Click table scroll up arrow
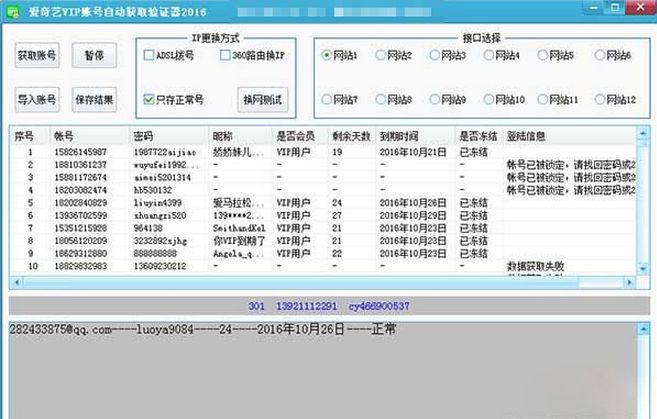 (643, 134)
